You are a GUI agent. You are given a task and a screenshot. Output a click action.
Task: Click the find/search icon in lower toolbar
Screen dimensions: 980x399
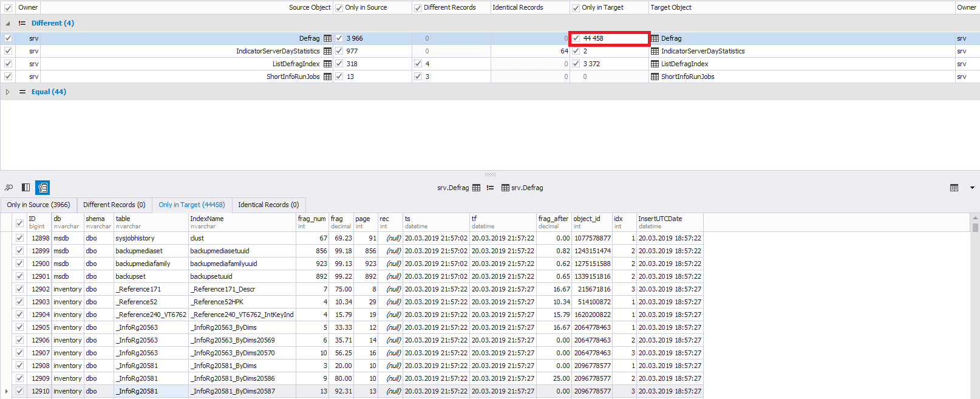9,188
